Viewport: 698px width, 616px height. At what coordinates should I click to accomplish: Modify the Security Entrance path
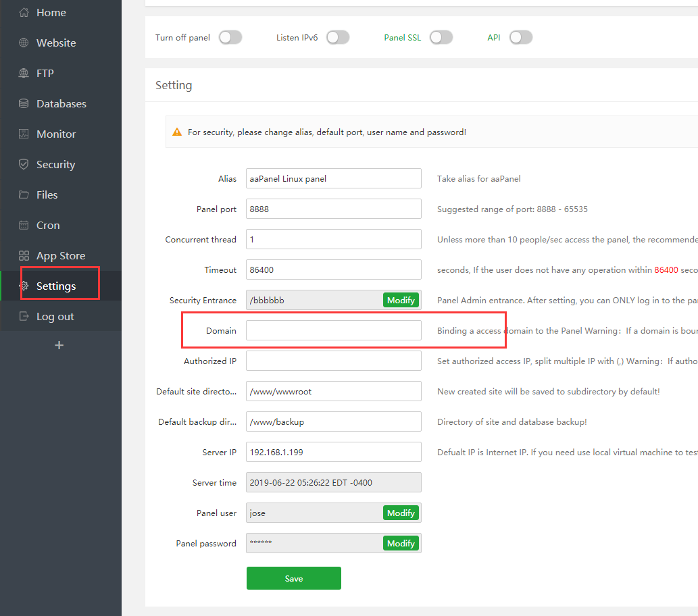[x=401, y=300]
